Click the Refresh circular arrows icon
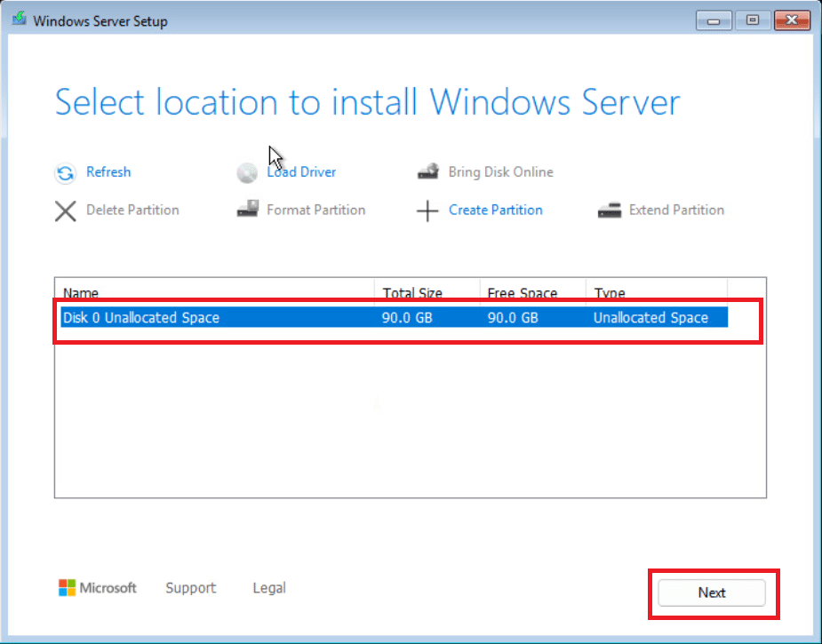Viewport: 822px width, 644px height. pos(66,173)
